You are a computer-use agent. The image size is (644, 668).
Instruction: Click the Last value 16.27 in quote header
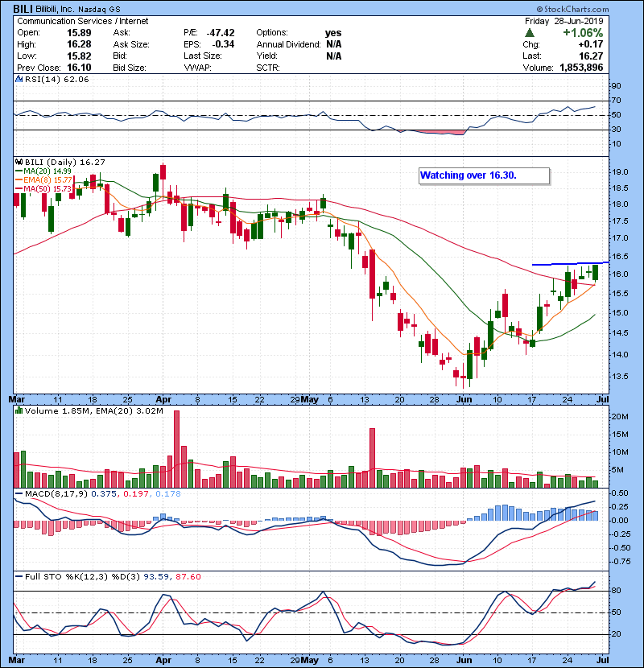tap(591, 56)
